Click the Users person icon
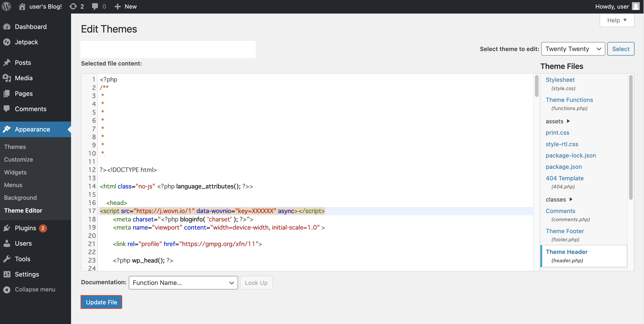The height and width of the screenshot is (324, 644). (7, 243)
